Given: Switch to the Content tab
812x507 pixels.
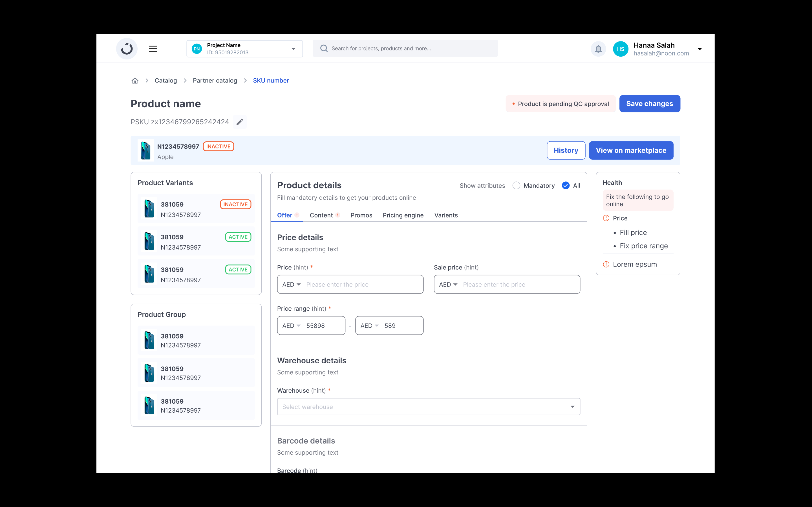Looking at the screenshot, I should tap(321, 215).
